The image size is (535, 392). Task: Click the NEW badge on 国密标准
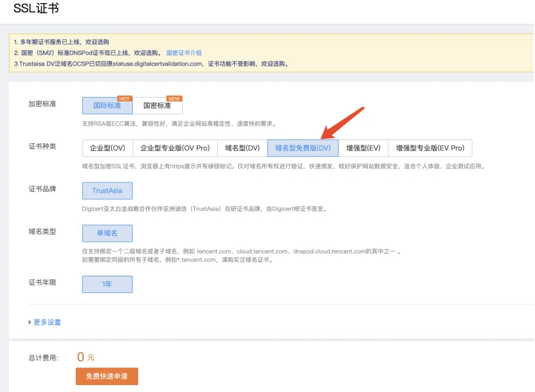(x=174, y=99)
